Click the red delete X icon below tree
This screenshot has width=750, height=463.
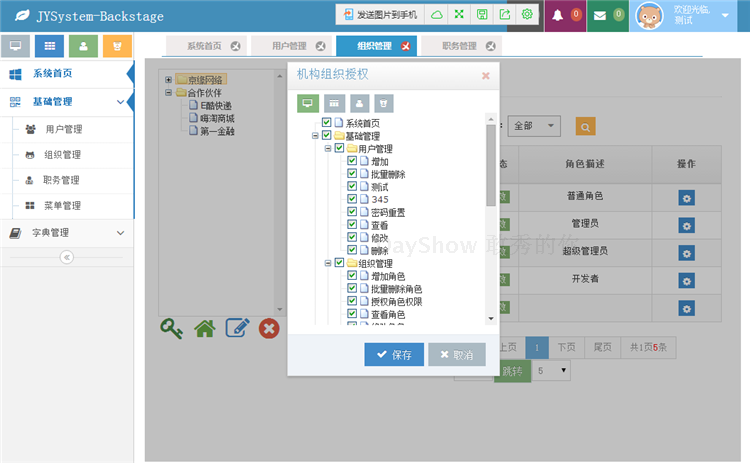click(x=269, y=329)
